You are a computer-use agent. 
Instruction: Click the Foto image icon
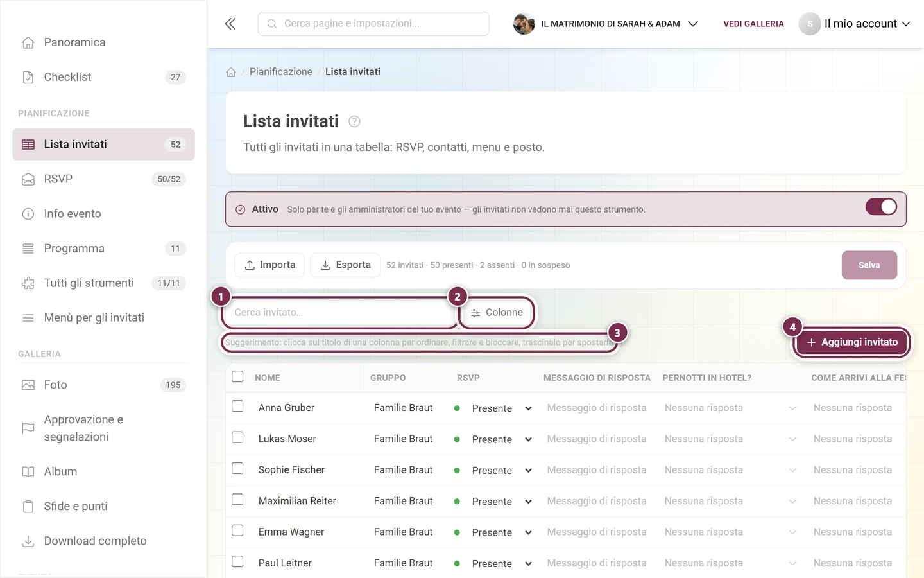pyautogui.click(x=28, y=385)
